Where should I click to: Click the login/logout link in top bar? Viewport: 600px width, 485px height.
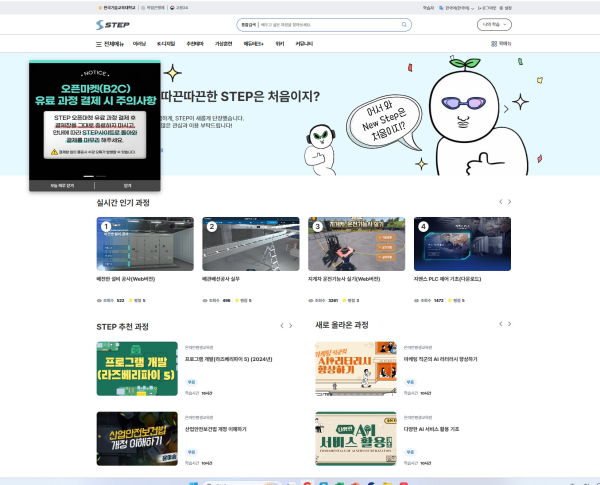487,8
